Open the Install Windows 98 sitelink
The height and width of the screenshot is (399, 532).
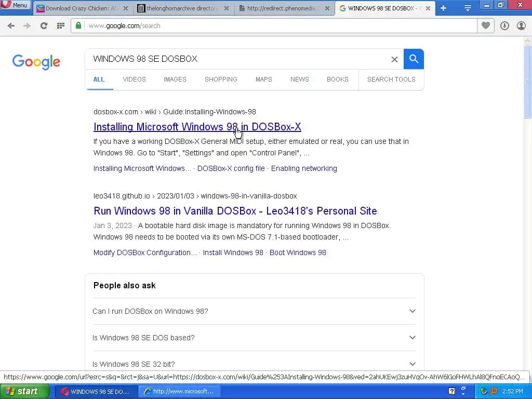[x=233, y=253]
